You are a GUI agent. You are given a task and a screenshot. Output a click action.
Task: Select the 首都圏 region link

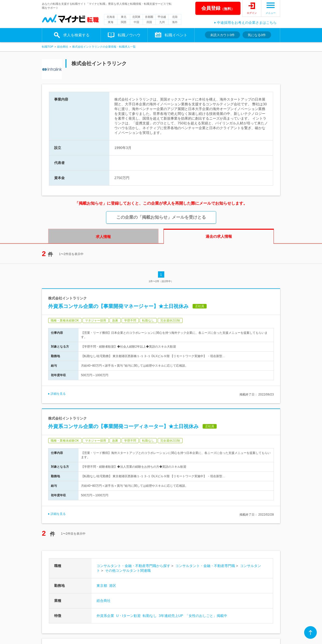149,17
